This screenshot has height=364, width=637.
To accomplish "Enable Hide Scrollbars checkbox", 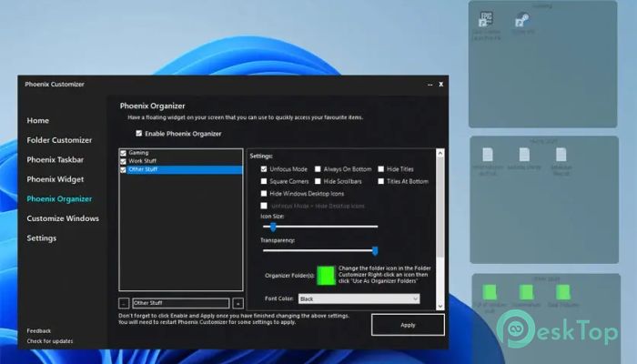I will click(x=318, y=181).
